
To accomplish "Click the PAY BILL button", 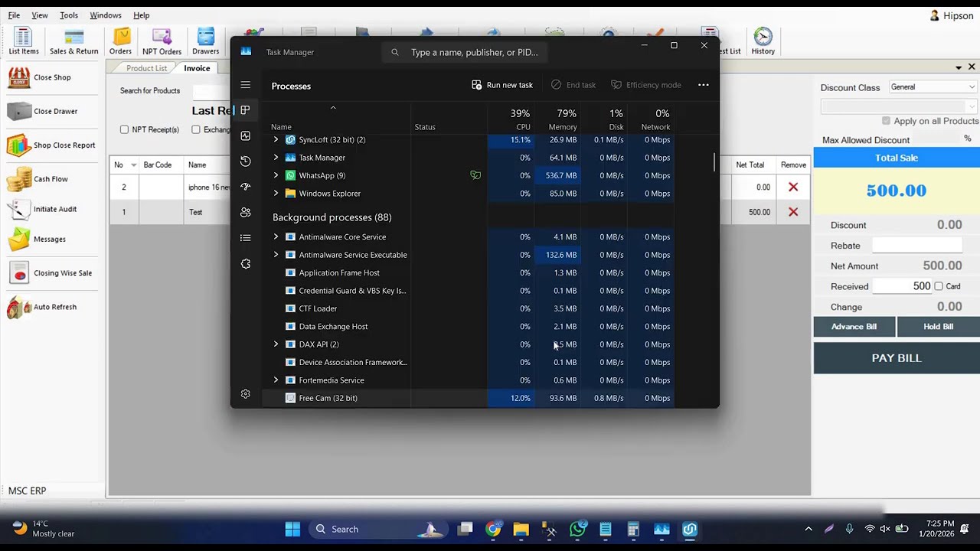I will coord(897,358).
